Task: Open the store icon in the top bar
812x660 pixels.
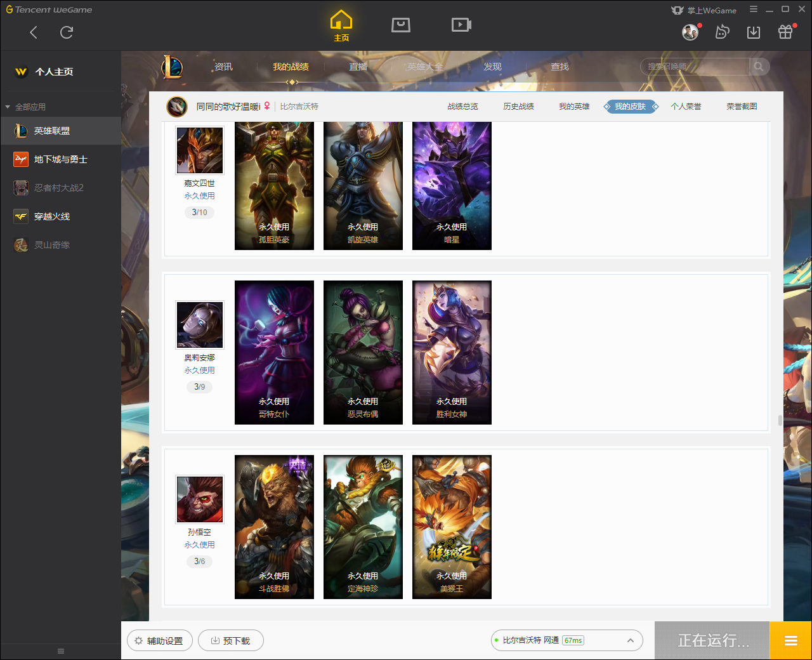Action: [x=401, y=25]
